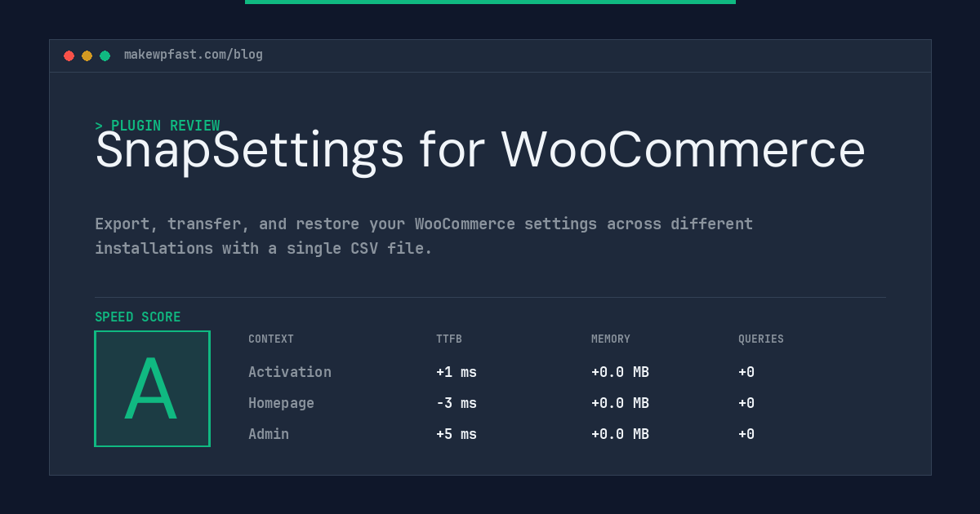Click the description starting 'Export, transfer, and restore'
Screen dimensions: 980x514
(424, 236)
